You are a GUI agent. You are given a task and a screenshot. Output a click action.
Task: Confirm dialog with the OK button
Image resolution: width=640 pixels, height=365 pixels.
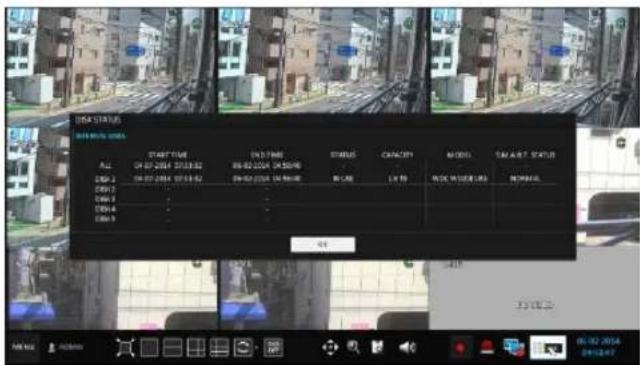coord(323,245)
